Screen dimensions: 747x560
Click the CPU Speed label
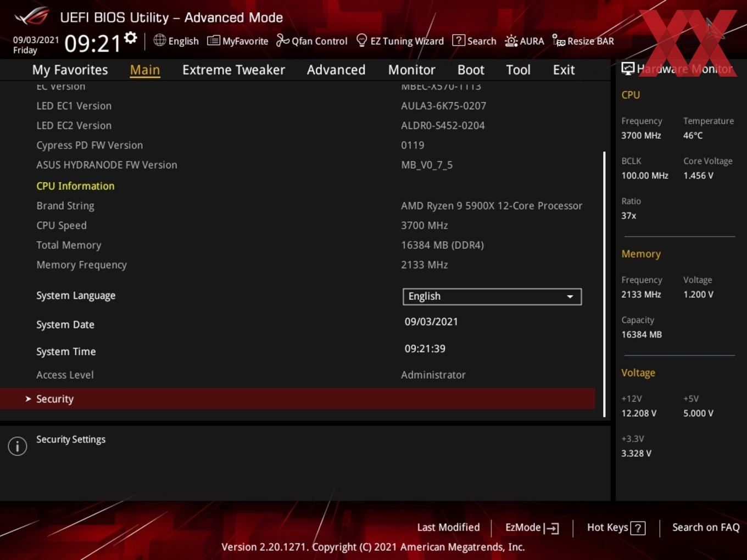[62, 226]
